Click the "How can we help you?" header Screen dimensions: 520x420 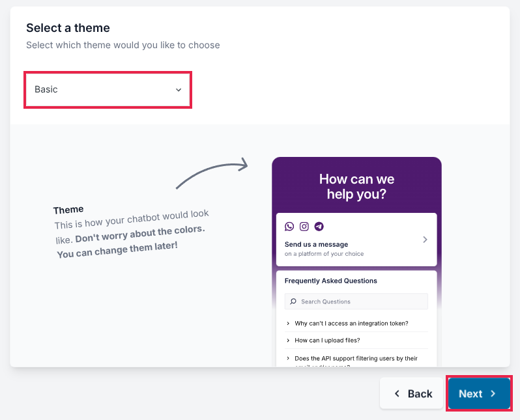(x=356, y=186)
